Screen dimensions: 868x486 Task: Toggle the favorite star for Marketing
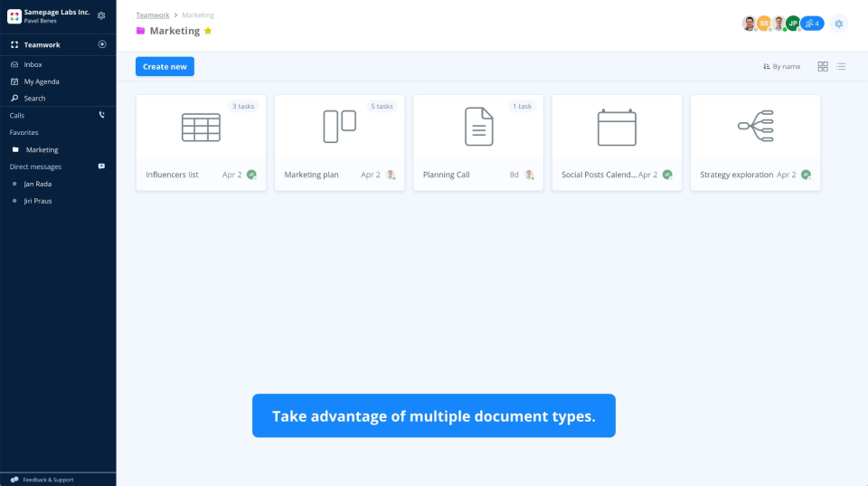point(208,31)
